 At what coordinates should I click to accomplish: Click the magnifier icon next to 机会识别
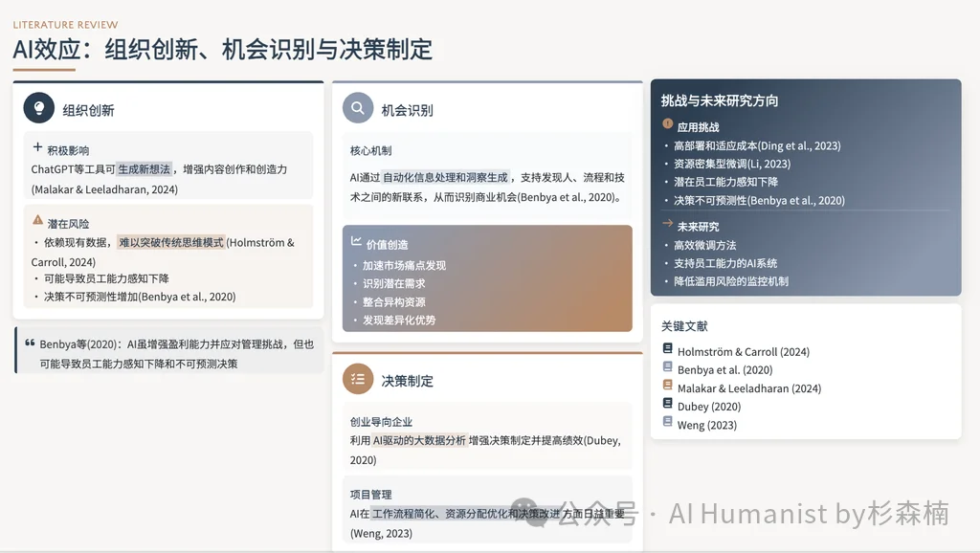(x=357, y=106)
